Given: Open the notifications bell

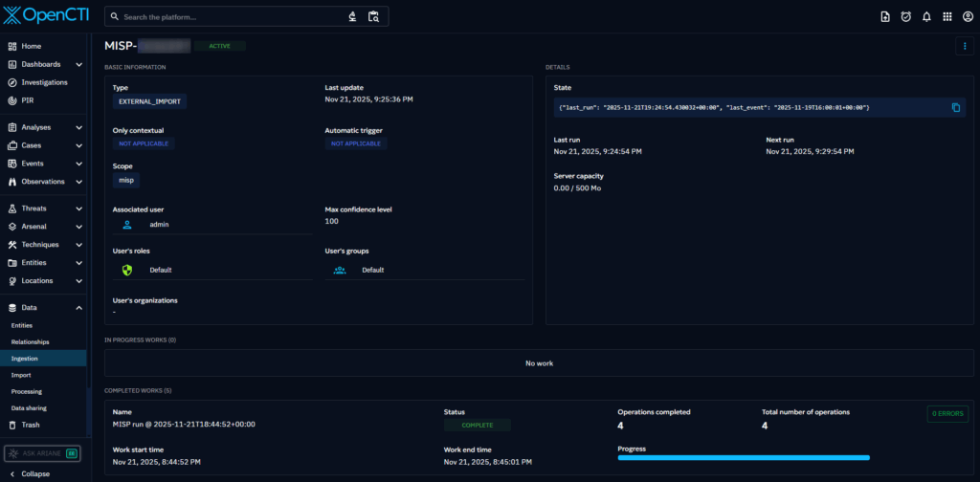Looking at the screenshot, I should [x=926, y=16].
